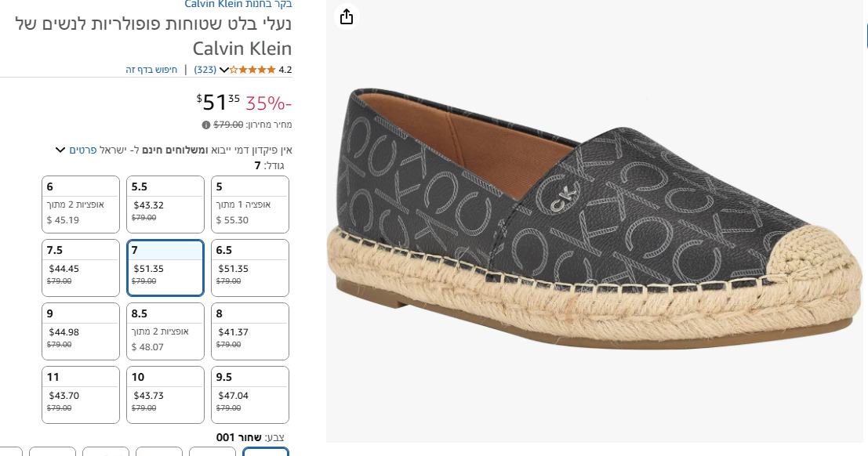The image size is (868, 456).
Task: Click the blue 'פרטים' shipping details link
Action: (82, 150)
